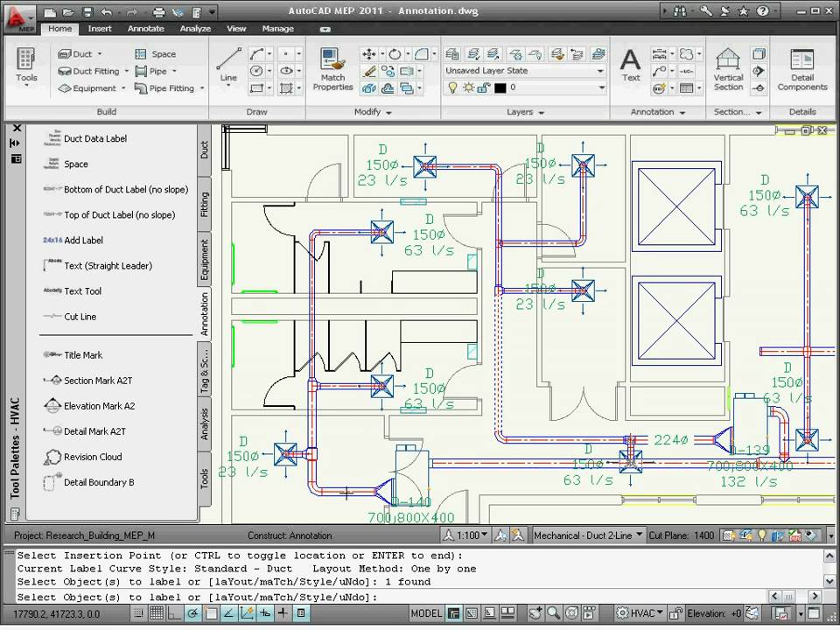Image resolution: width=840 pixels, height=630 pixels.
Task: Pick Cut Line tool in palette
Action: [70, 317]
